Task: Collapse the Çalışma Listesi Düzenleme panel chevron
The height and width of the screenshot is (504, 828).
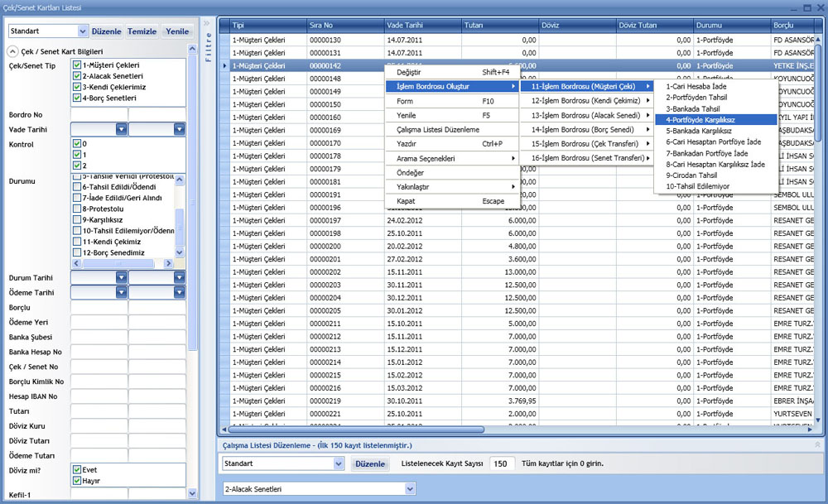Action: (817, 445)
